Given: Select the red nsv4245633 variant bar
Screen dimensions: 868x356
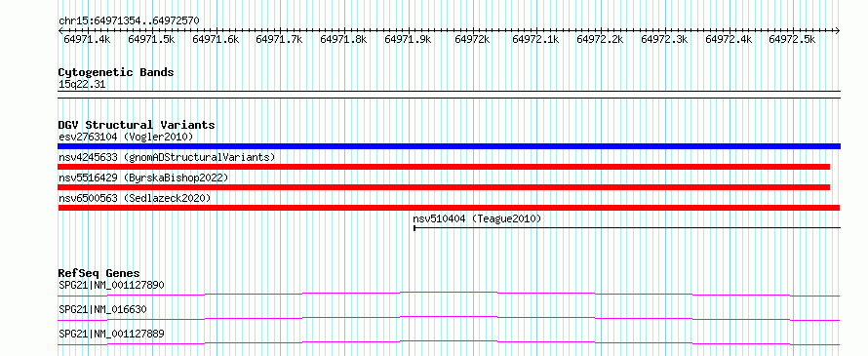Looking at the screenshot, I should pyautogui.click(x=444, y=167).
